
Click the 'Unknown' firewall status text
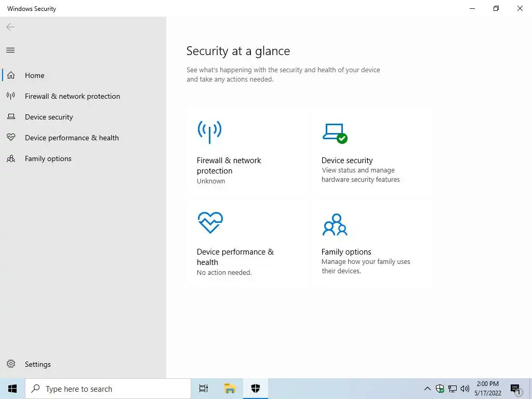pos(211,181)
